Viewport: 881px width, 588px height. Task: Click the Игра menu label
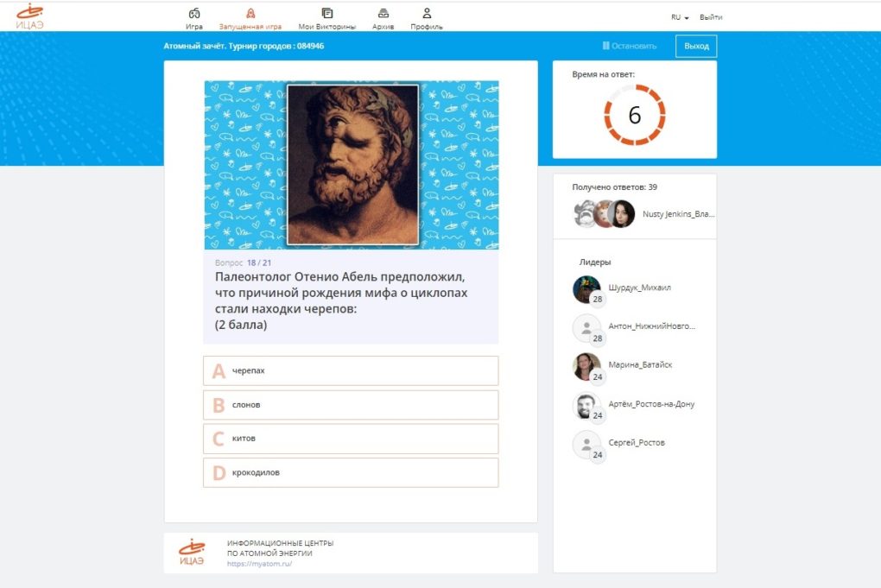(x=194, y=27)
